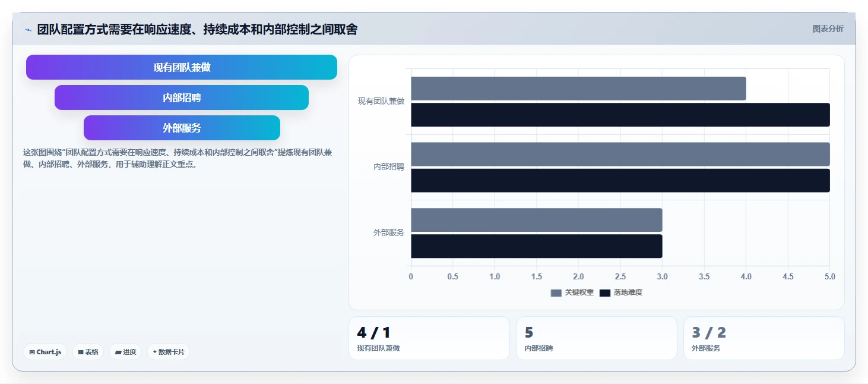Viewport: 868px width, 384px height.
Task: Click gray 关键权重 bar for 外部服务
Action: pos(536,220)
